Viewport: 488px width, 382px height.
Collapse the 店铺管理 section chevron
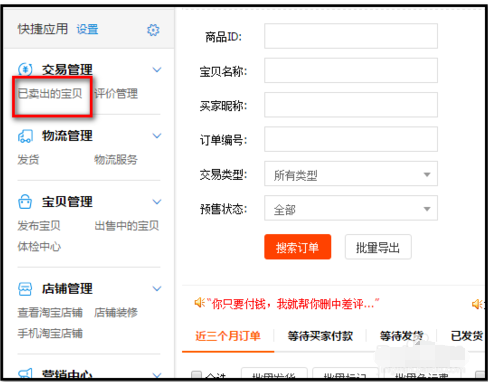[x=157, y=289]
